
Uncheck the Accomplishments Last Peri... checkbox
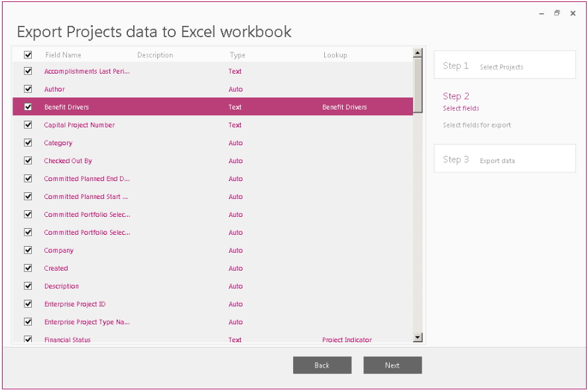[x=28, y=71]
